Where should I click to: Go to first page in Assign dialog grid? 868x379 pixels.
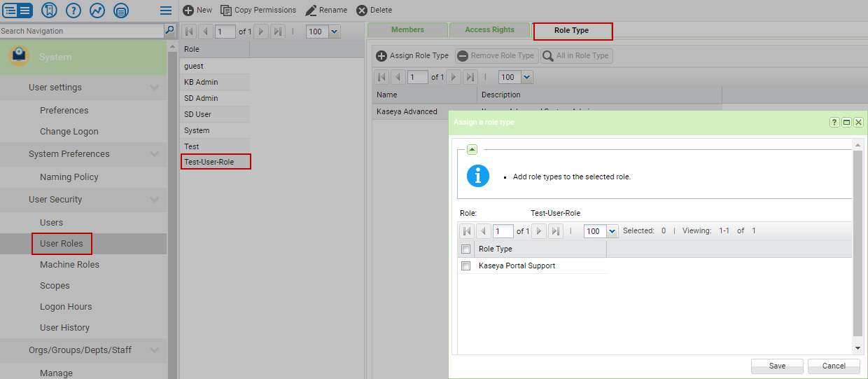pos(467,231)
